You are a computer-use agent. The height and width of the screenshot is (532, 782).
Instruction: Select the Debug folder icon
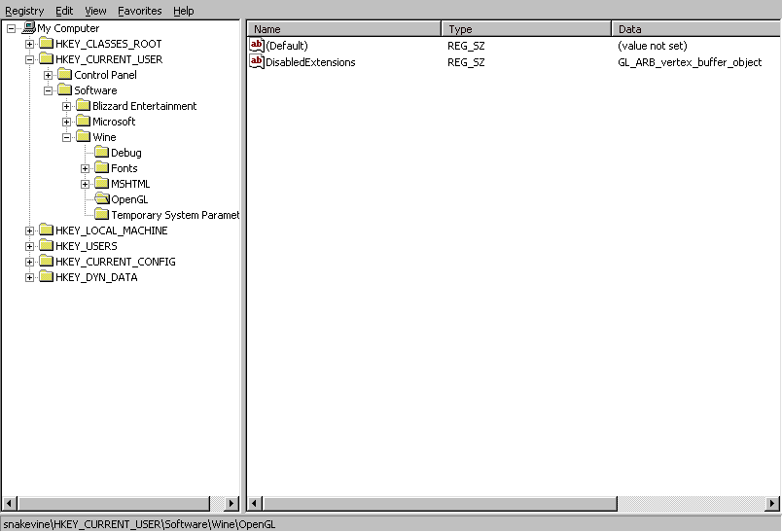(x=101, y=153)
